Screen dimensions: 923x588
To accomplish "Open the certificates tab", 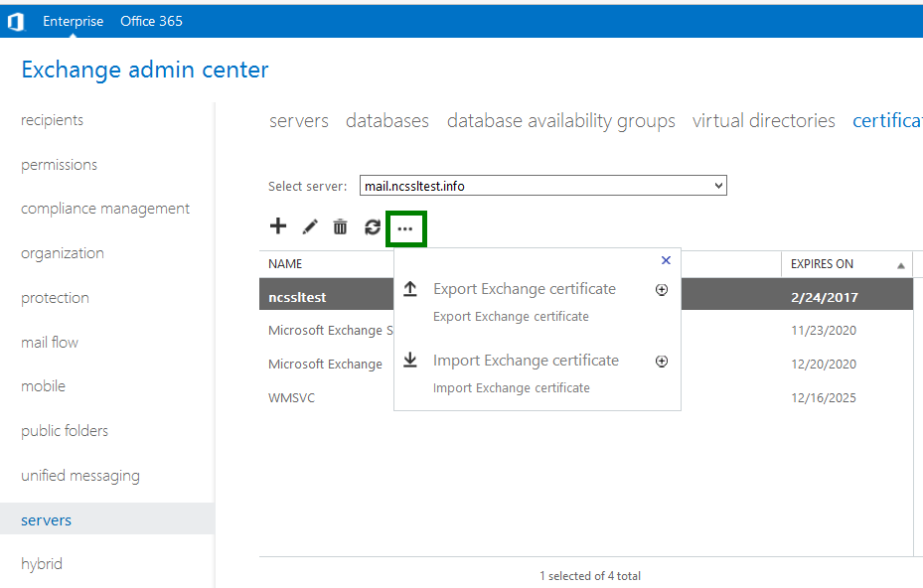I will (x=887, y=120).
